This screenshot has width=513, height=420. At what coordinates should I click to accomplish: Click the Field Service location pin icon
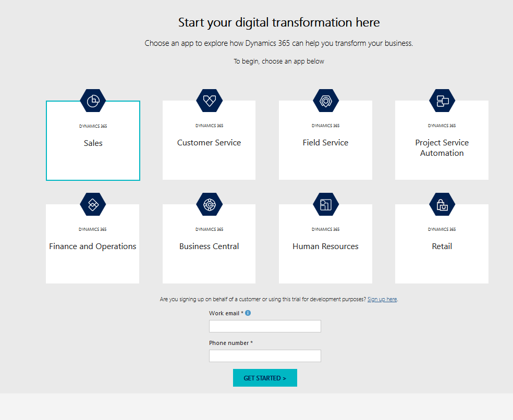325,101
